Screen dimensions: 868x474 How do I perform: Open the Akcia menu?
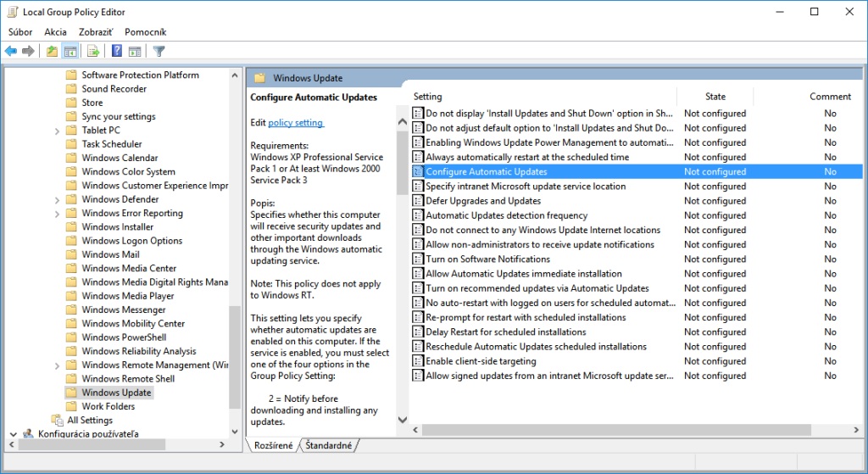coord(55,31)
